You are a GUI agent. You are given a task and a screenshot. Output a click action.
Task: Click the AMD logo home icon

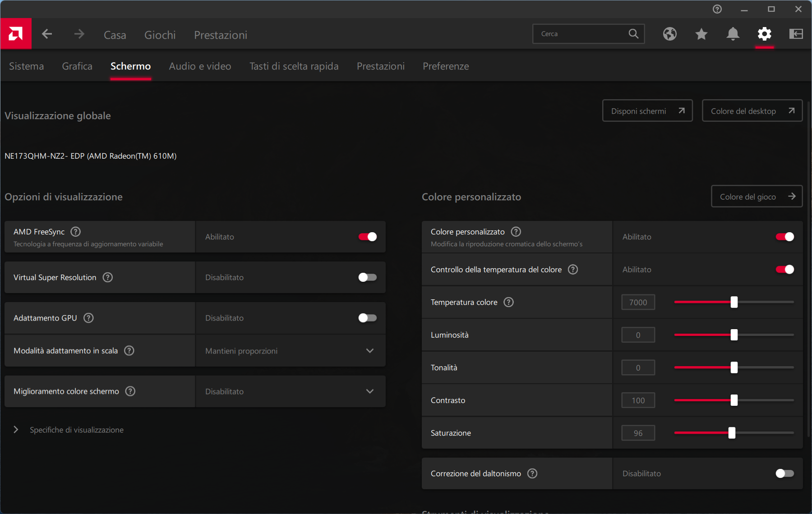(16, 34)
